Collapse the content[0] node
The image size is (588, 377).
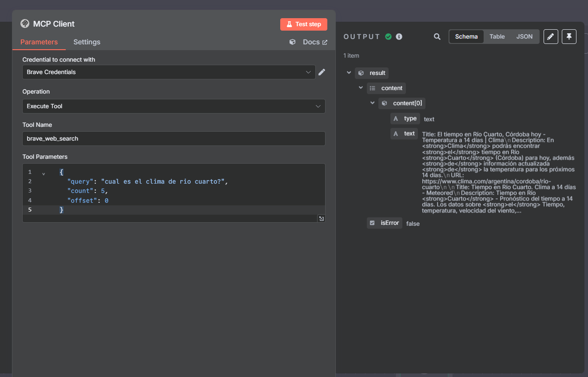372,103
